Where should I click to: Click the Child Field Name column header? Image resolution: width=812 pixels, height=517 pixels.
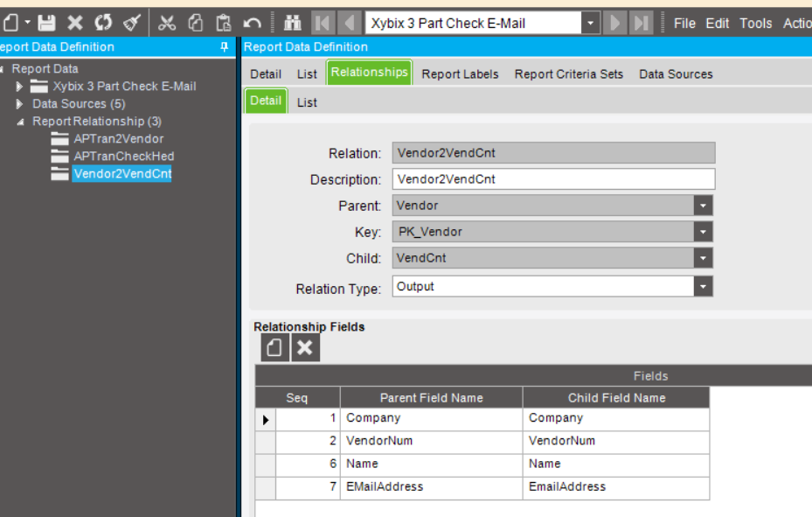[616, 398]
